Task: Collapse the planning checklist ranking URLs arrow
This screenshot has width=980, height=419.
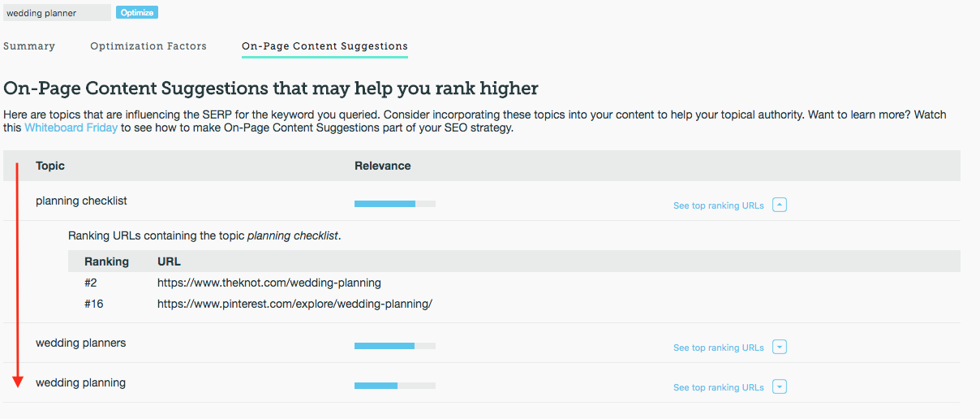Action: click(x=779, y=205)
